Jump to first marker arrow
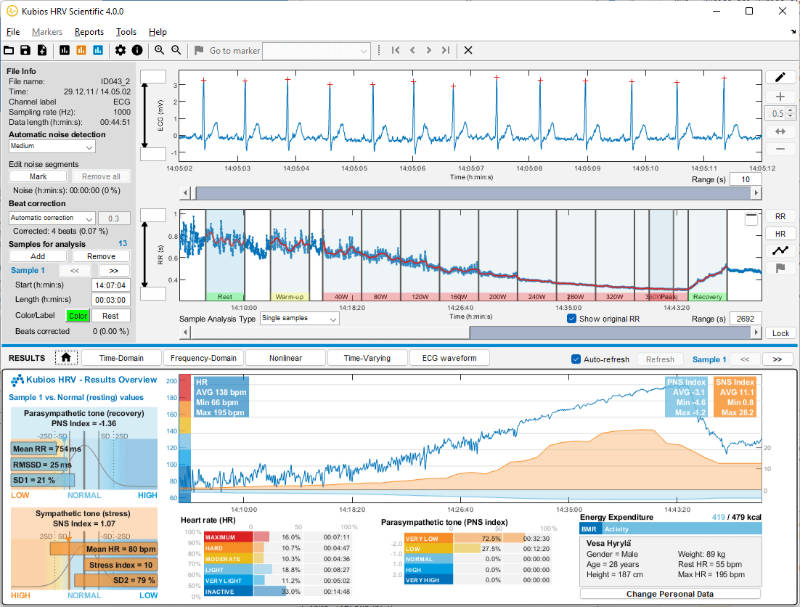The image size is (800, 607). [x=395, y=50]
